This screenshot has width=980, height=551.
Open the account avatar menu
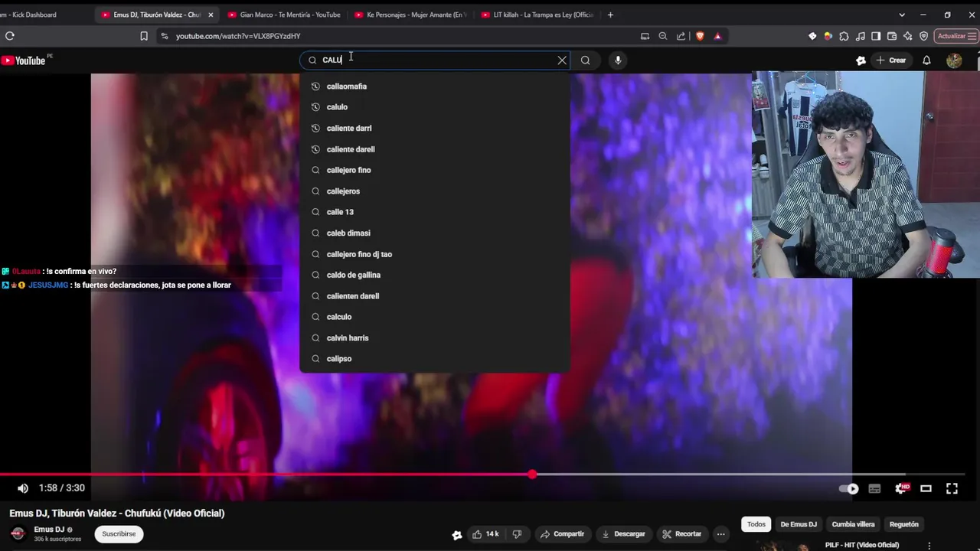954,60
